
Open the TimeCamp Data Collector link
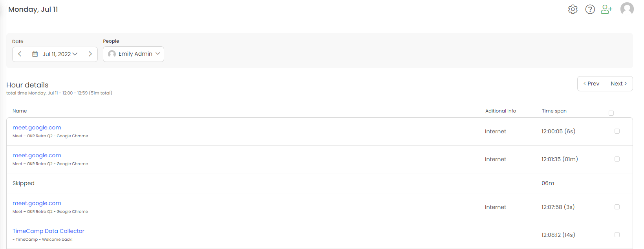click(x=48, y=231)
